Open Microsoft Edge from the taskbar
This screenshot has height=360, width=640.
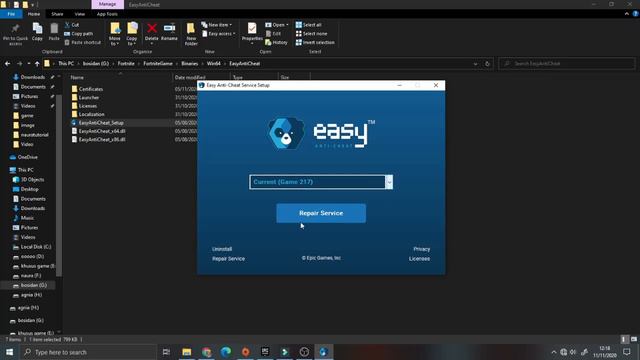coord(226,352)
